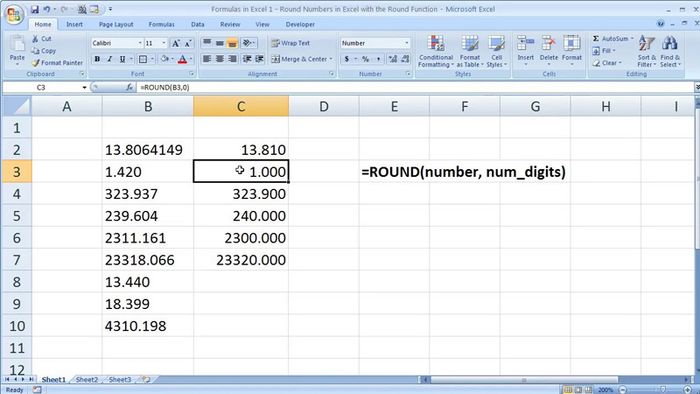The width and height of the screenshot is (700, 394).
Task: Click Insert Function fx button
Action: (129, 87)
